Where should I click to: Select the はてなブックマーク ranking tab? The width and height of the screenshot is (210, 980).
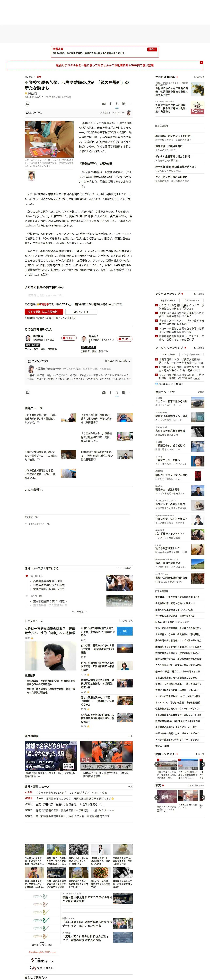(x=192, y=355)
